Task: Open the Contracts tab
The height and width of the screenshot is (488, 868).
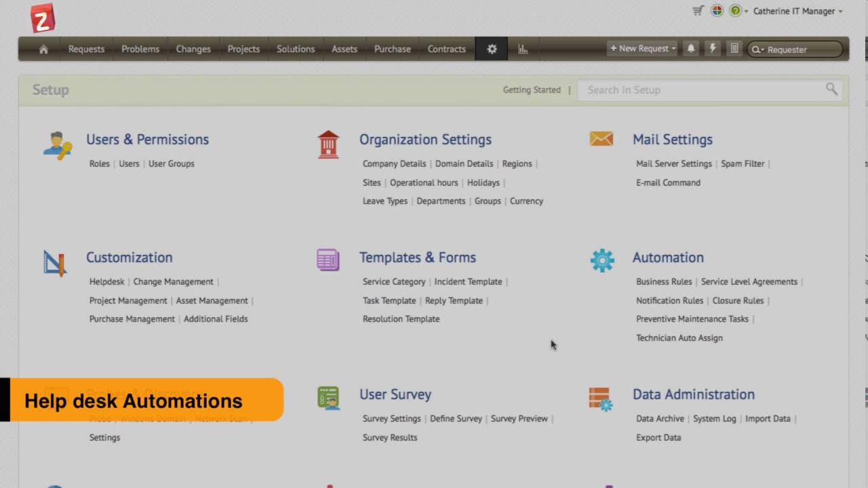Action: (447, 49)
